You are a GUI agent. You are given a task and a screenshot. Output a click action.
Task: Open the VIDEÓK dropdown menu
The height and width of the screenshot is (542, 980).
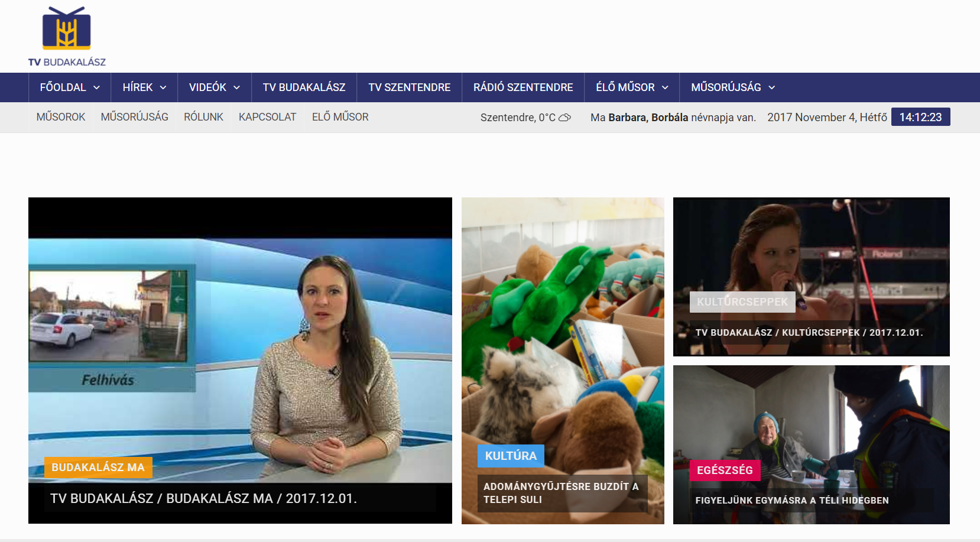(214, 87)
